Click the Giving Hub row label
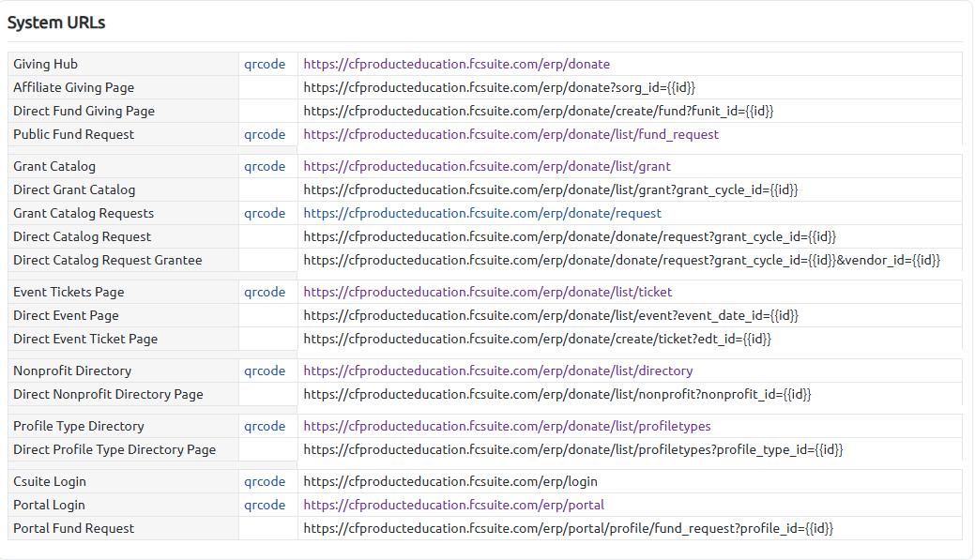Image resolution: width=975 pixels, height=560 pixels. point(45,64)
